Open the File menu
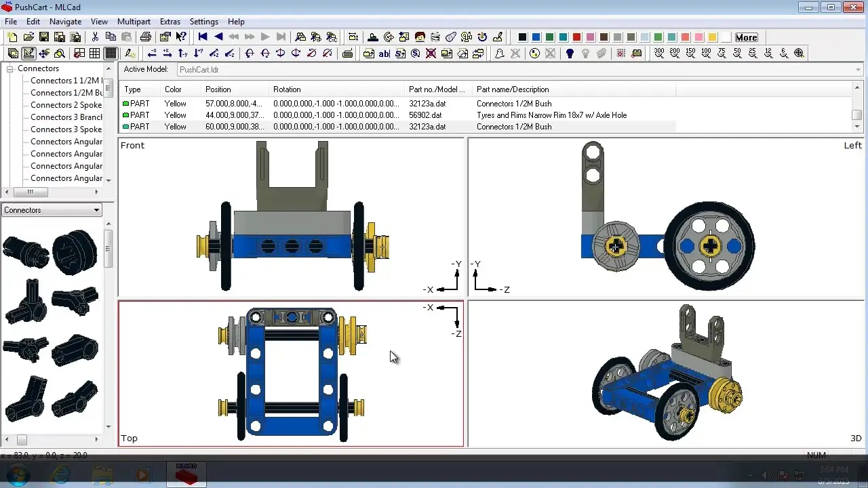The width and height of the screenshot is (868, 488). click(x=11, y=22)
